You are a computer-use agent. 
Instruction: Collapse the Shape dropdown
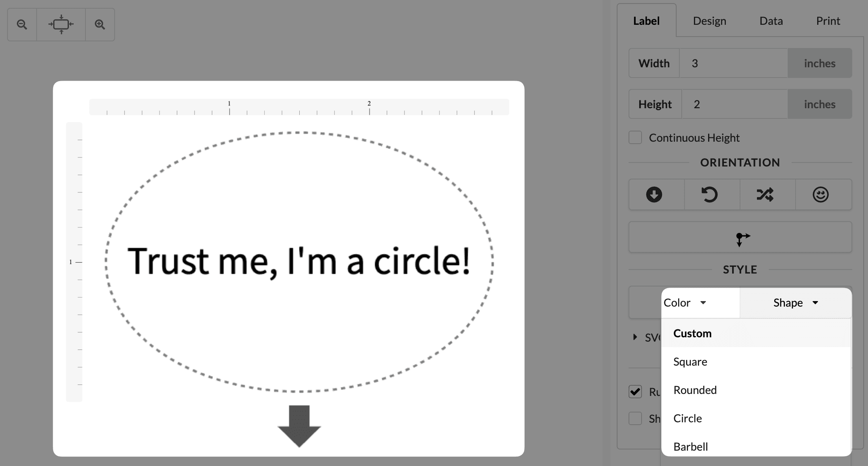pos(796,303)
